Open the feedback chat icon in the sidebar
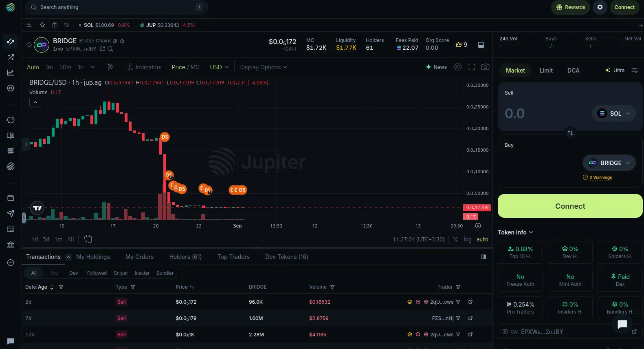Image resolution: width=644 pixels, height=349 pixels. [11, 341]
